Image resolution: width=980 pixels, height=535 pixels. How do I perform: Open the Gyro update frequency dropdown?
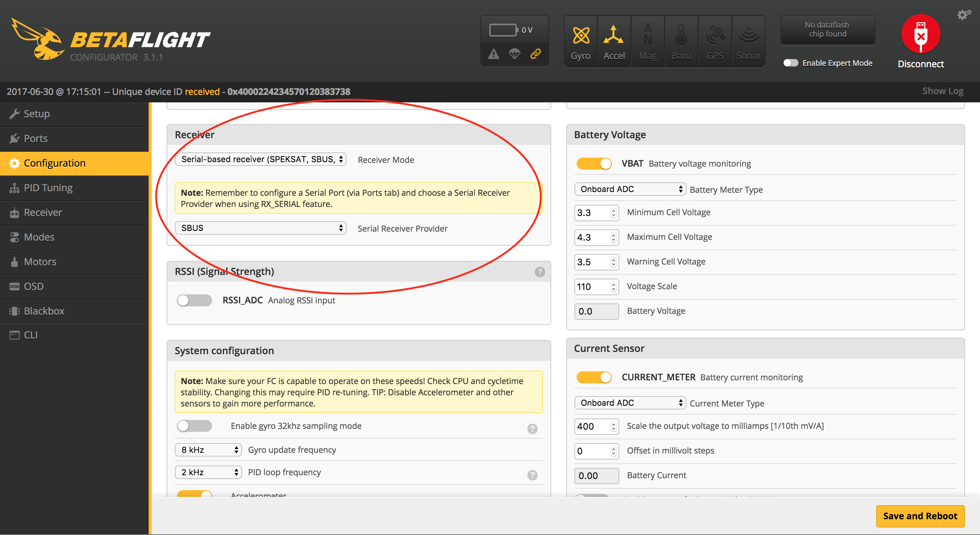pyautogui.click(x=208, y=450)
